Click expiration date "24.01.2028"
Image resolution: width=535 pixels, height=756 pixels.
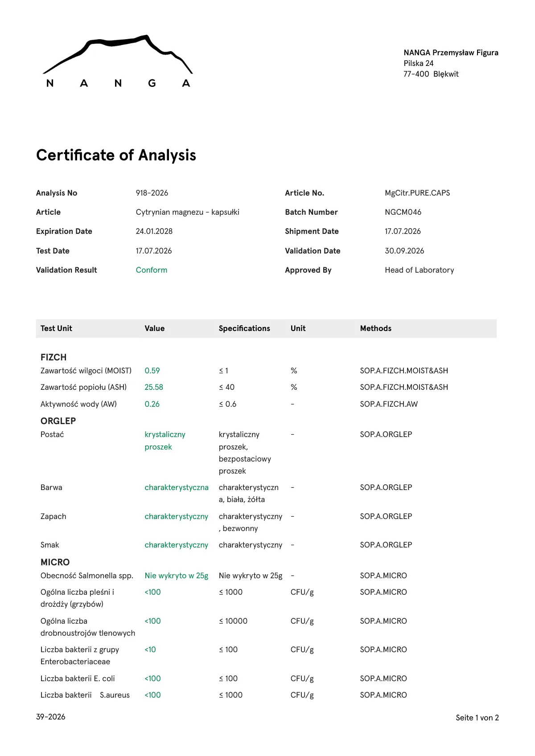(x=154, y=231)
